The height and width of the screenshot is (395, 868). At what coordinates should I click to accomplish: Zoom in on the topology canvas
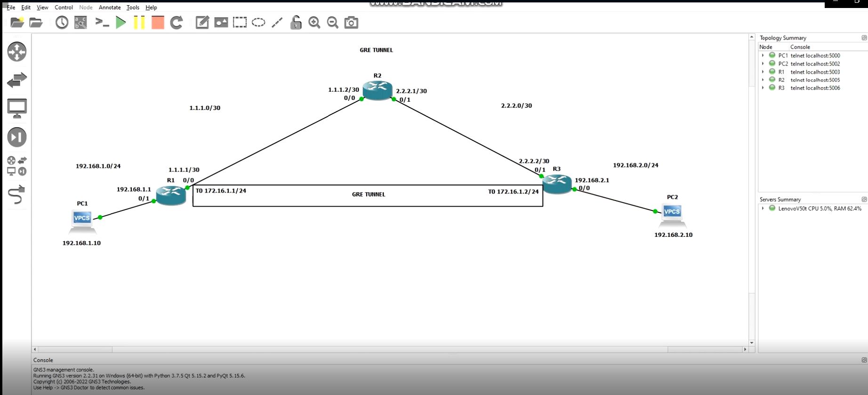314,22
